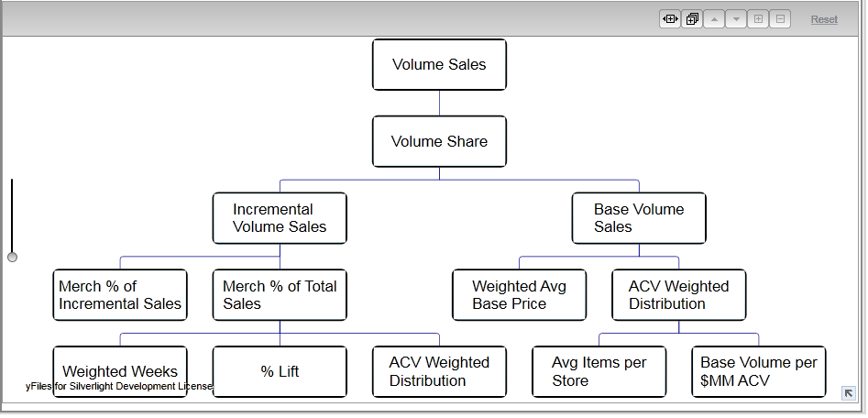
Task: Select the Volume Sales node
Action: [439, 64]
